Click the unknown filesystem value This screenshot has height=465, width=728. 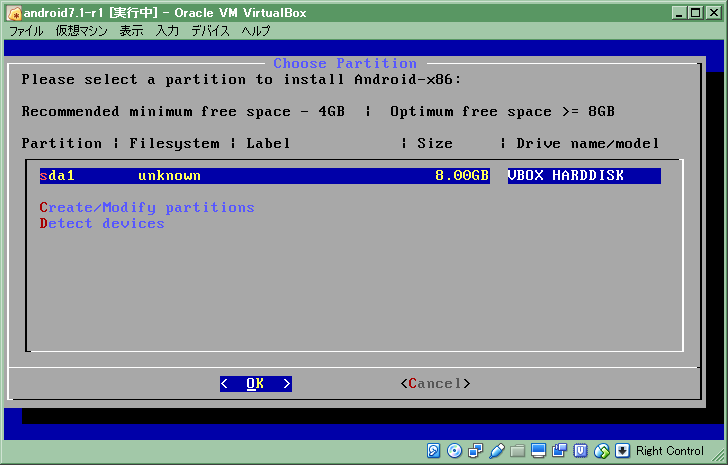[169, 176]
